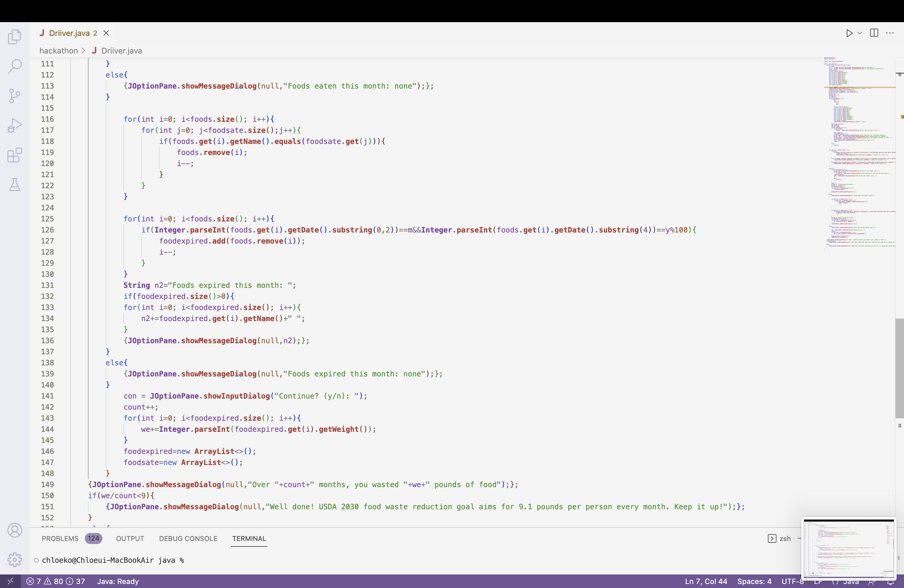Click the floating screenshot preview thumbnail
The image size is (904, 588).
pos(849,548)
